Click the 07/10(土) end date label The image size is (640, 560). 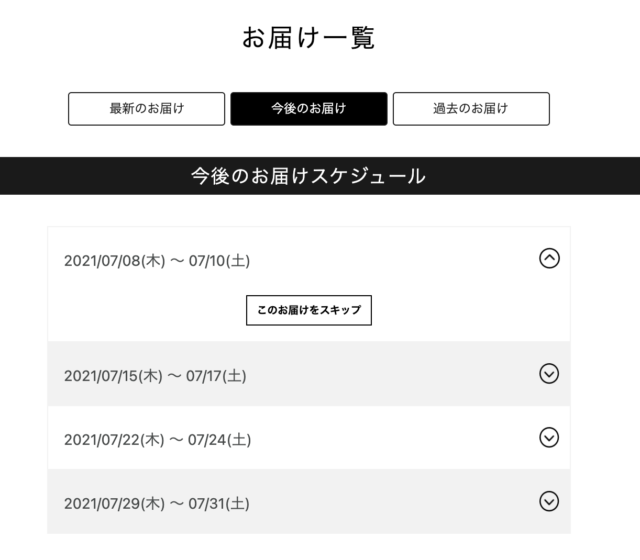[x=219, y=261]
